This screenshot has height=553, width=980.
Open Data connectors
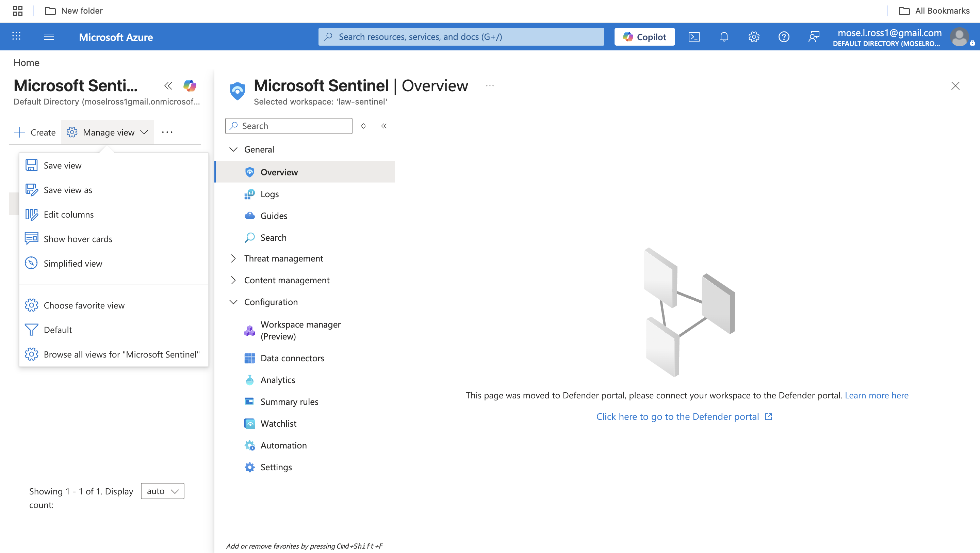pyautogui.click(x=292, y=358)
